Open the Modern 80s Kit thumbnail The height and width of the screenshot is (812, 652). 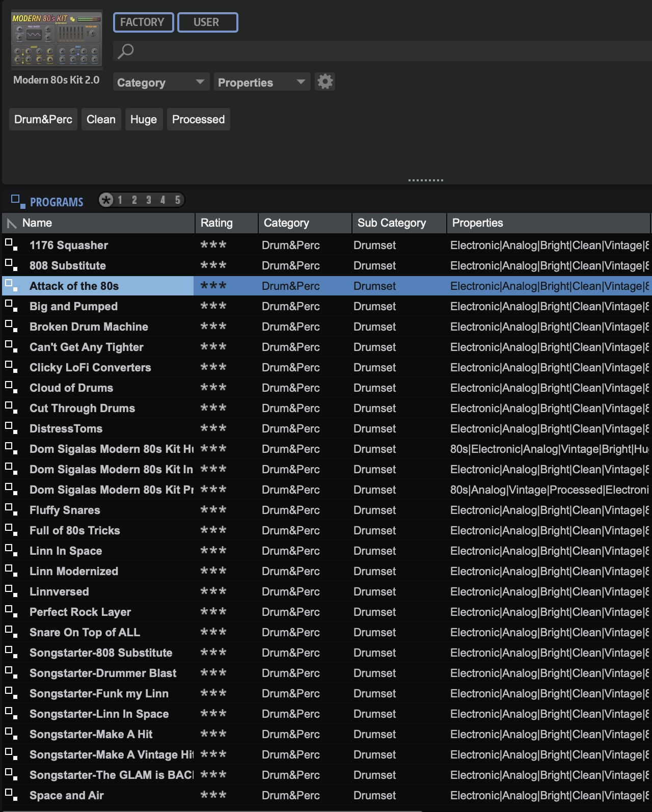point(57,40)
